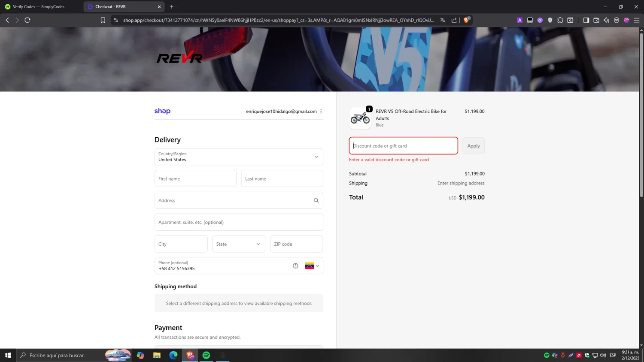This screenshot has width=644, height=362.
Task: Click the site info icon left of the URL
Action: point(116,20)
